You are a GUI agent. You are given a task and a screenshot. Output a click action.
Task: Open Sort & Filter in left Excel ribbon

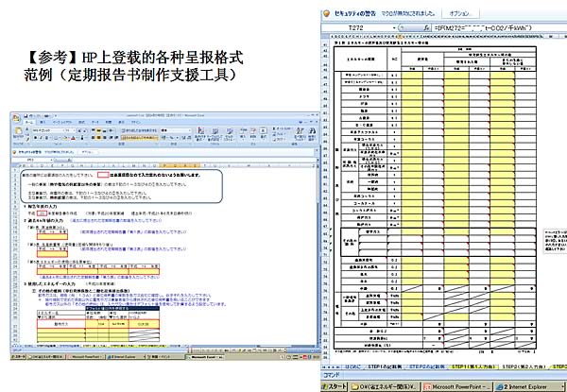pos(301,133)
